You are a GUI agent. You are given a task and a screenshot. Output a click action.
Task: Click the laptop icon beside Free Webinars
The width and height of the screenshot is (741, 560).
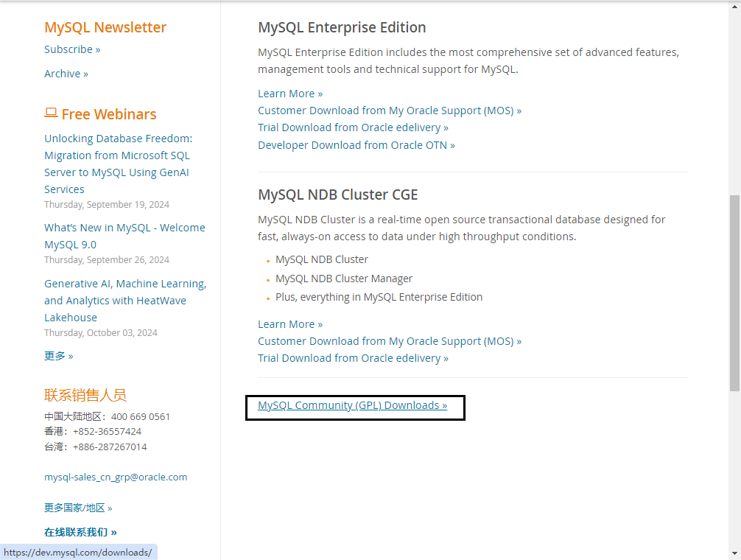pyautogui.click(x=51, y=113)
